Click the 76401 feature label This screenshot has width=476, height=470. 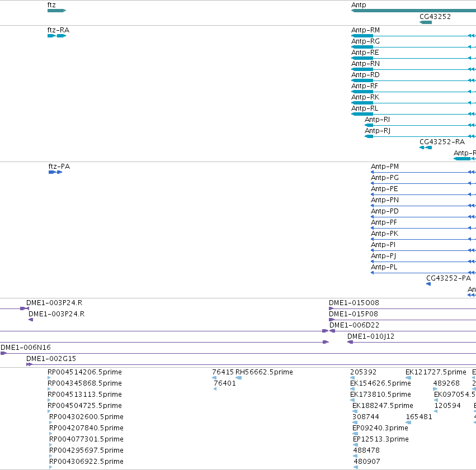(225, 383)
